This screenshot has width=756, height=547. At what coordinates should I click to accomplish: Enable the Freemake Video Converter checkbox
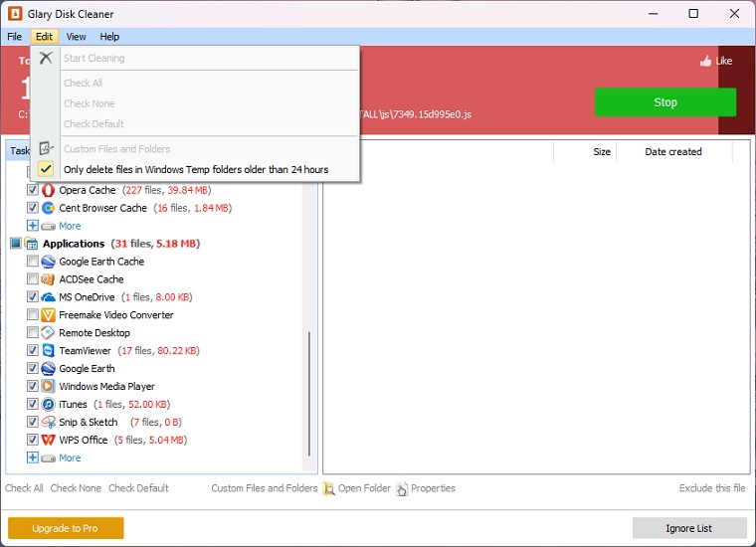(x=32, y=314)
